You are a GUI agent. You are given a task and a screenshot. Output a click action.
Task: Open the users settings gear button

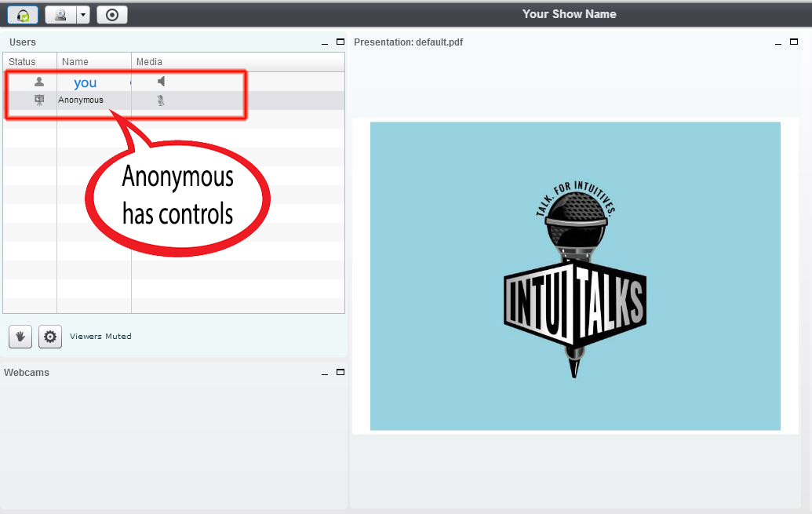pyautogui.click(x=50, y=337)
